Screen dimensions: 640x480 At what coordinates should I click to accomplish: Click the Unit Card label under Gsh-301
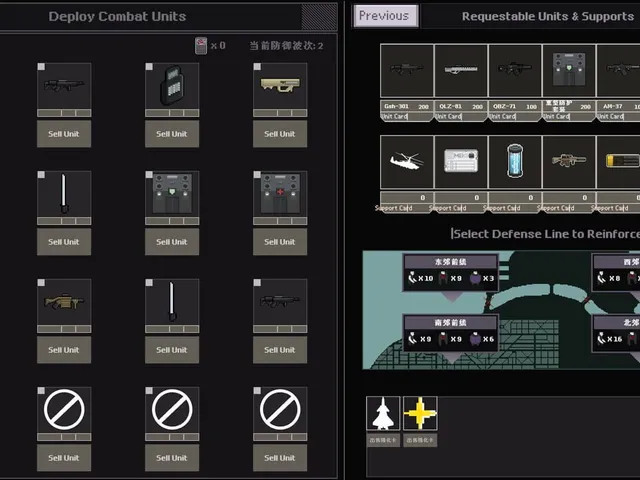395,116
